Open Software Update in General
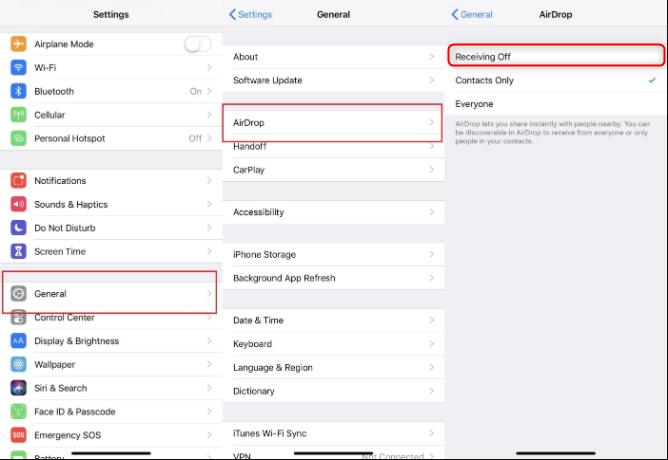 267,80
